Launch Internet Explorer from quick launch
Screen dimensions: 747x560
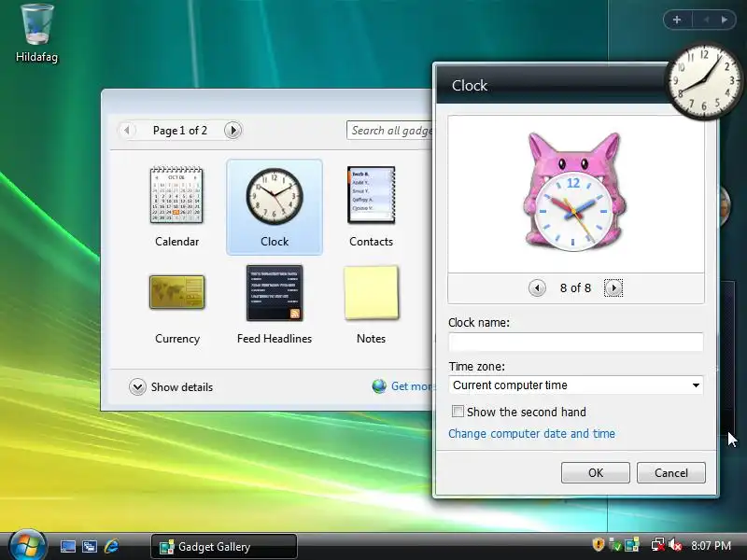[x=111, y=546]
